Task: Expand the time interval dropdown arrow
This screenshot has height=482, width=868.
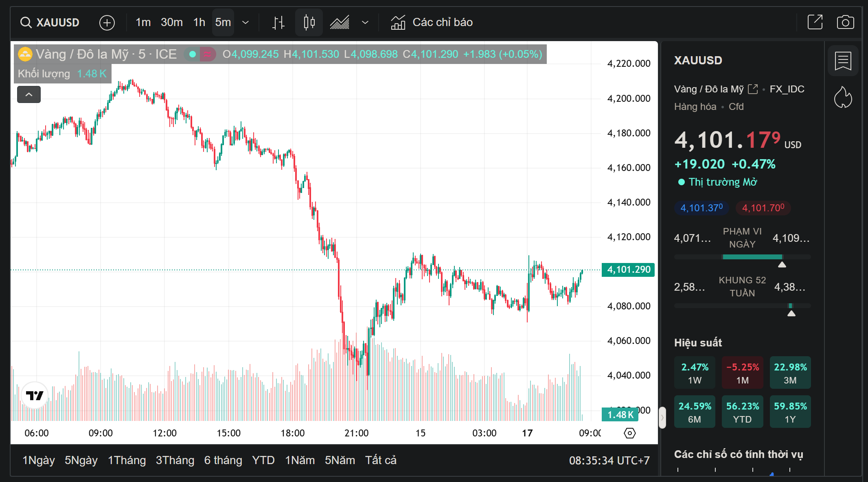Action: point(245,22)
